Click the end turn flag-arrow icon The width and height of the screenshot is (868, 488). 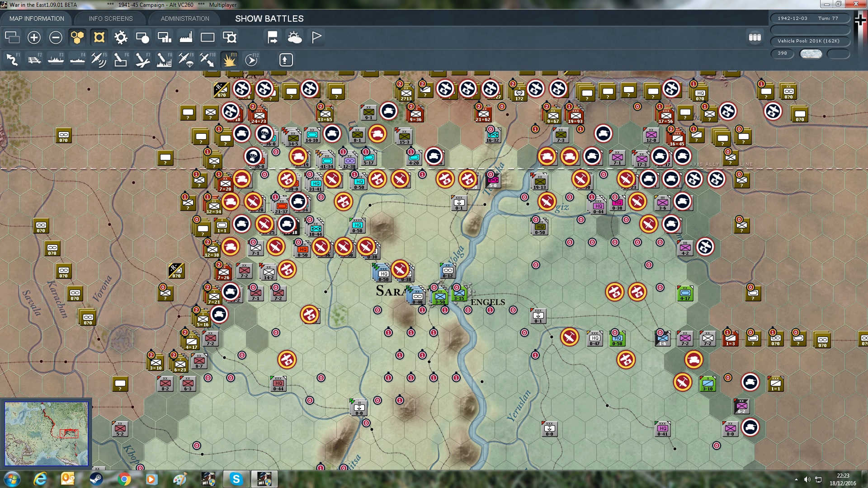click(273, 38)
